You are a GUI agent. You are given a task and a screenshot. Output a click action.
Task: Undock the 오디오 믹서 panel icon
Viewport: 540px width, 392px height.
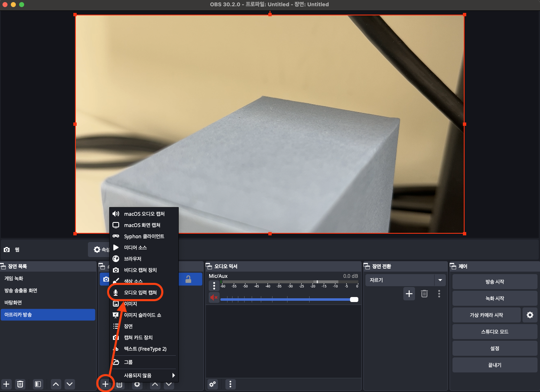click(209, 266)
